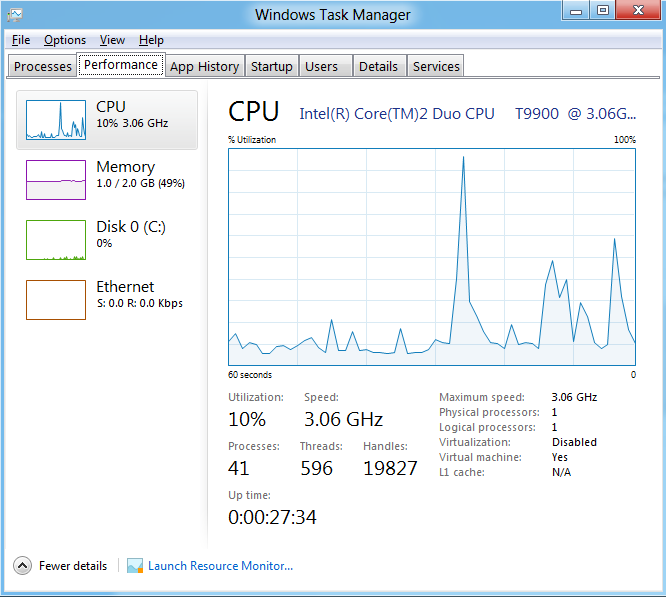
Task: Click the up time "0:00:27:34"
Action: (272, 517)
